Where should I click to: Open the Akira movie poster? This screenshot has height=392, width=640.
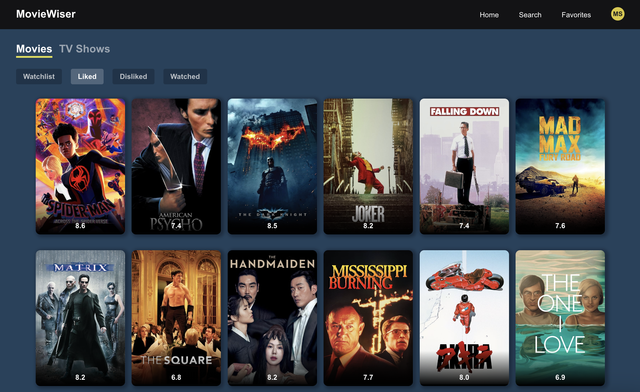click(x=464, y=318)
